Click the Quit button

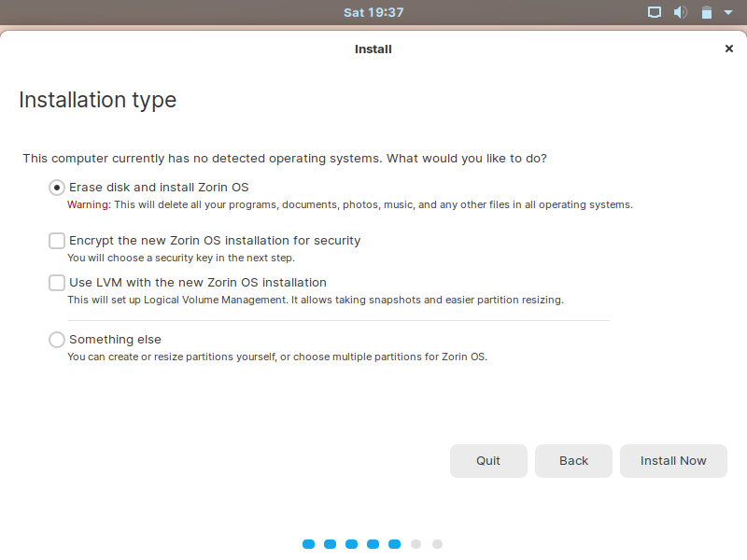pos(488,461)
